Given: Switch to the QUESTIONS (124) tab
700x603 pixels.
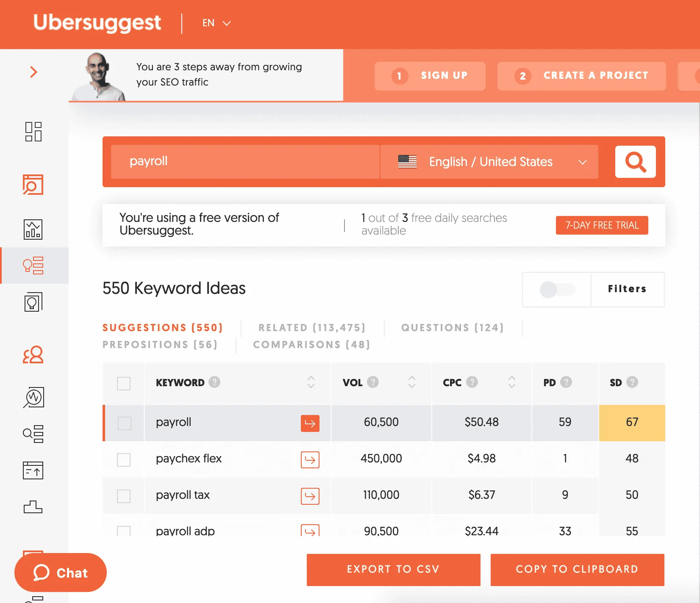Looking at the screenshot, I should pyautogui.click(x=453, y=328).
